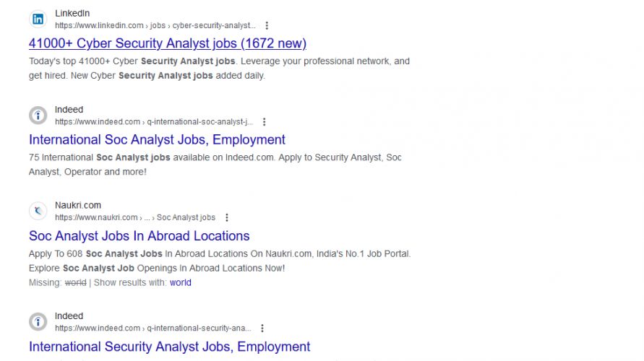This screenshot has height=361, width=644.
Task: Click the Naukri.com favicon icon
Action: click(38, 211)
